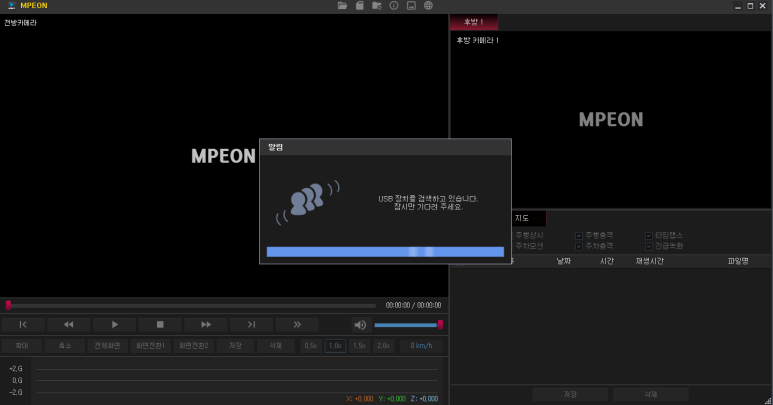
Task: Sort by the 시간 column header
Action: pos(607,261)
